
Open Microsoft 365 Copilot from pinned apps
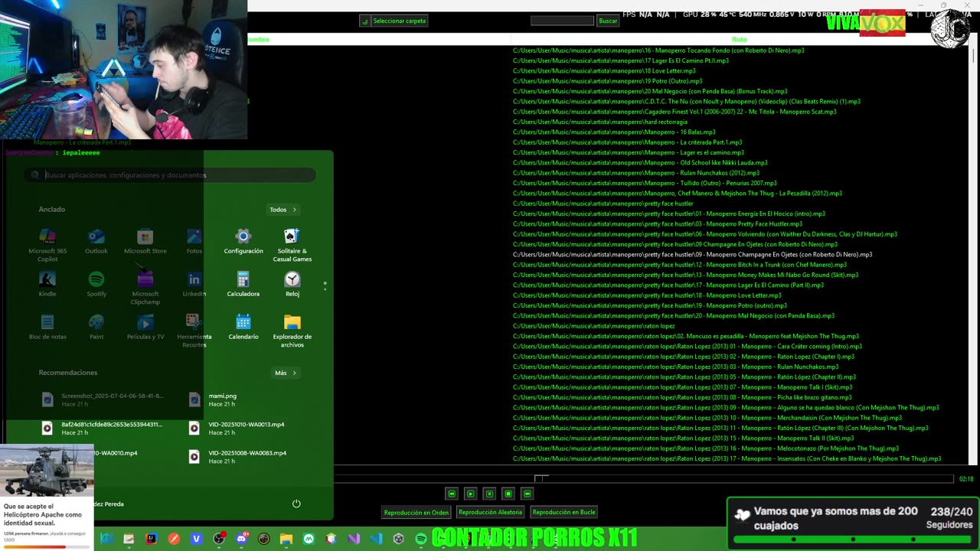47,245
